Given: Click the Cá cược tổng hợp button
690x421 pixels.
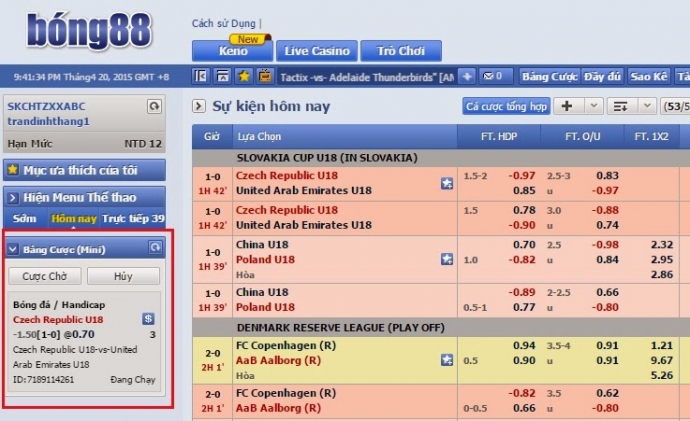Looking at the screenshot, I should tap(507, 106).
